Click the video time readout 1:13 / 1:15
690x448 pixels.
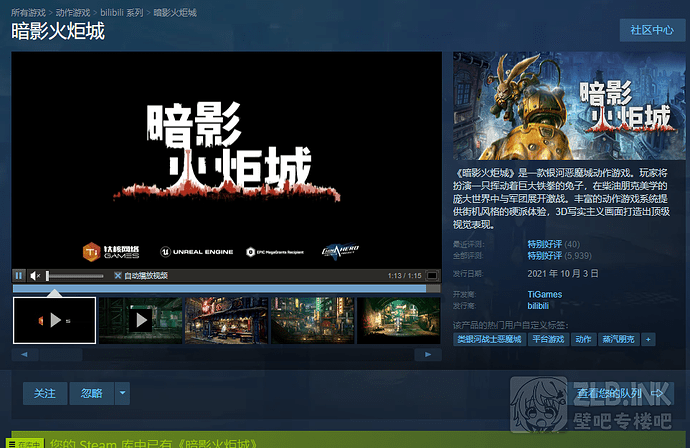404,276
